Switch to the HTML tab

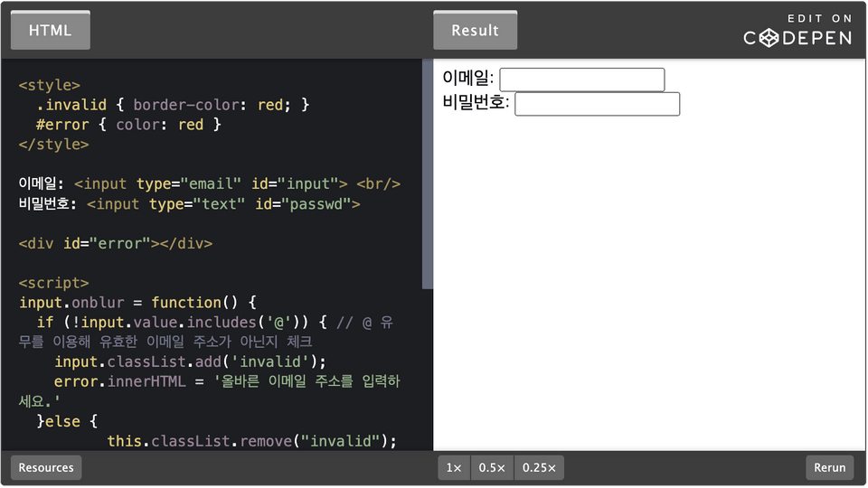[x=51, y=31]
